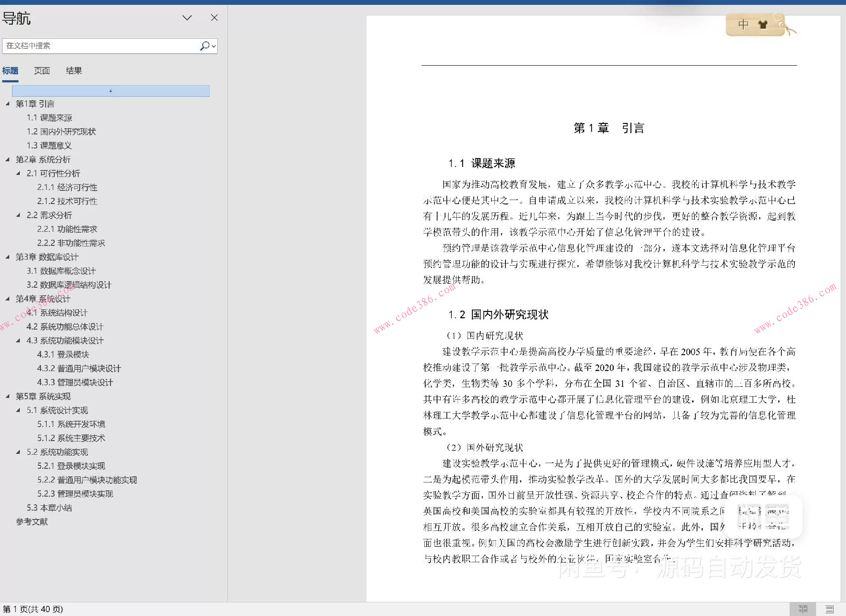Open the 结果 tab
This screenshot has height=616, width=846.
pos(74,71)
